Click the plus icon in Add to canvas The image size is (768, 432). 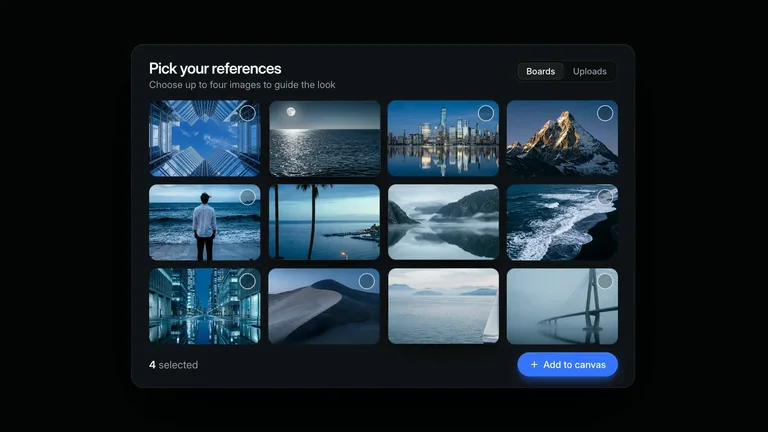click(x=534, y=364)
